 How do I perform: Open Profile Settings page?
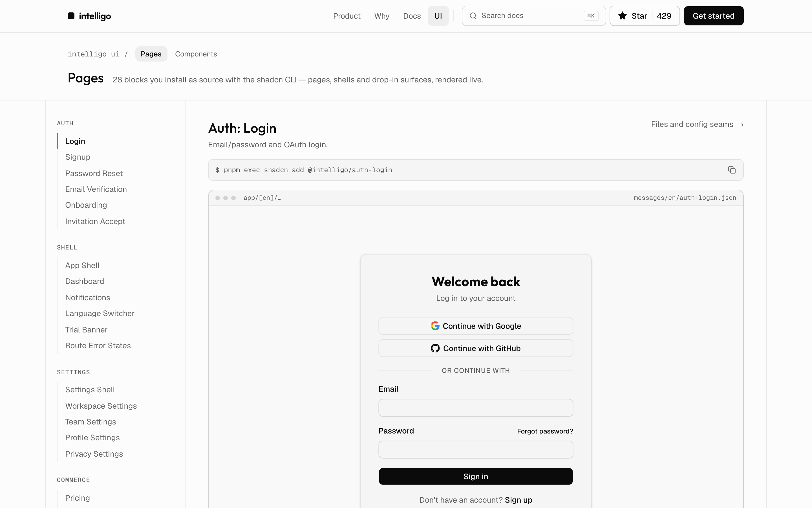pos(92,438)
